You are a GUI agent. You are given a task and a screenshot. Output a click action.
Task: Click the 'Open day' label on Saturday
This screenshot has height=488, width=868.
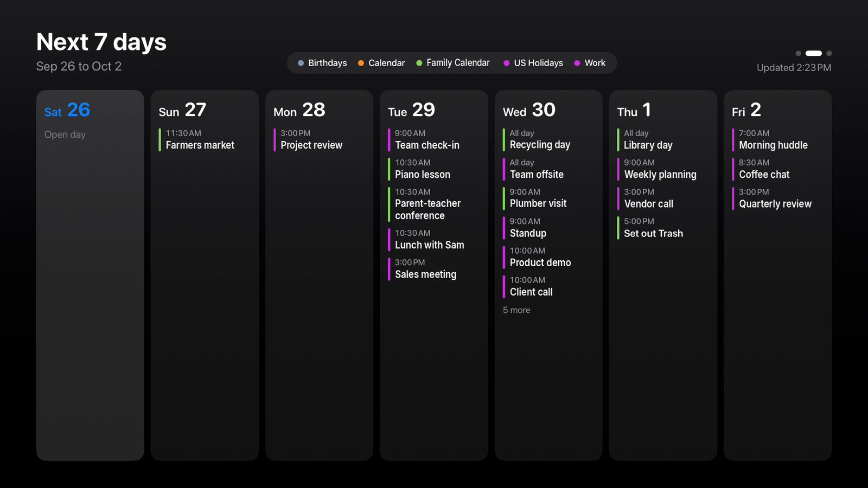coord(65,134)
